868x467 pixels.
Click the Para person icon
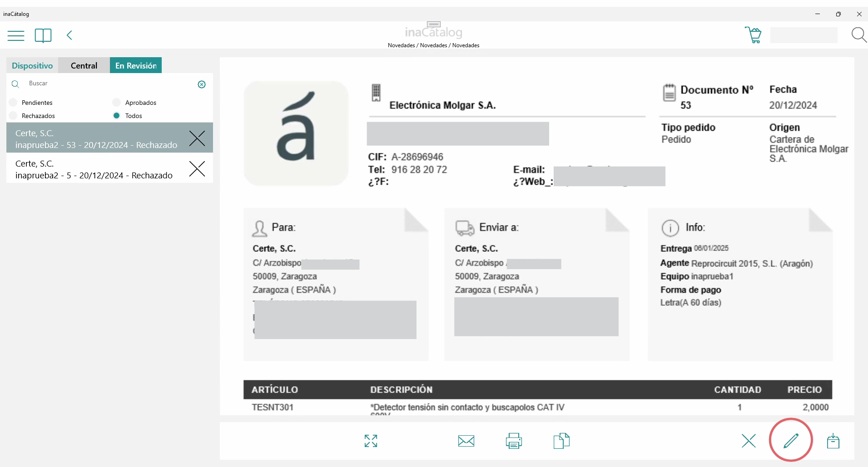pos(259,228)
